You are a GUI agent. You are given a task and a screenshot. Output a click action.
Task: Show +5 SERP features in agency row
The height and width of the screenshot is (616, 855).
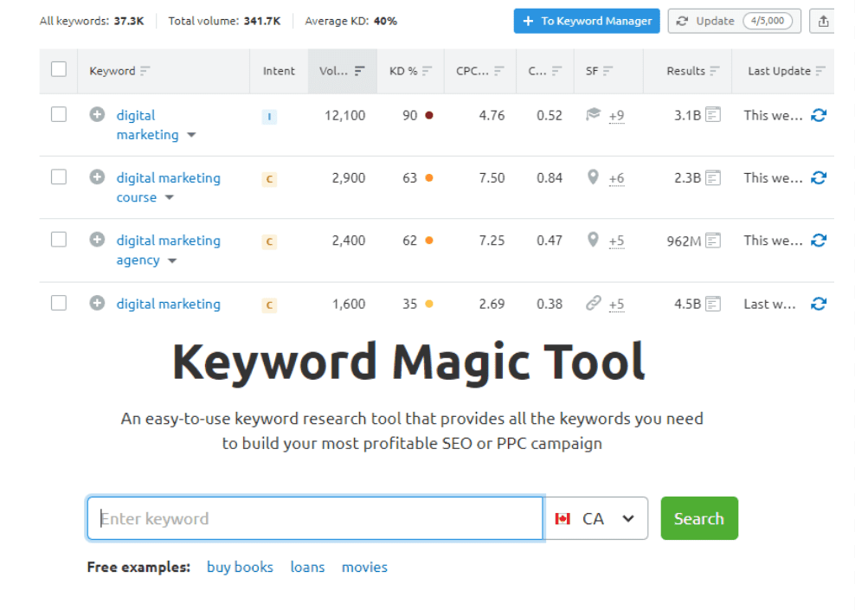coord(617,241)
